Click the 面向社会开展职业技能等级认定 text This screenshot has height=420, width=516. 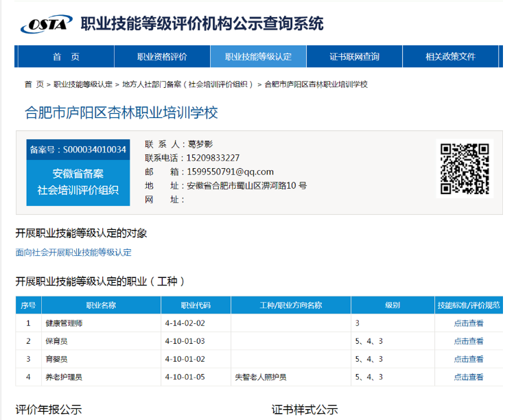tap(73, 253)
